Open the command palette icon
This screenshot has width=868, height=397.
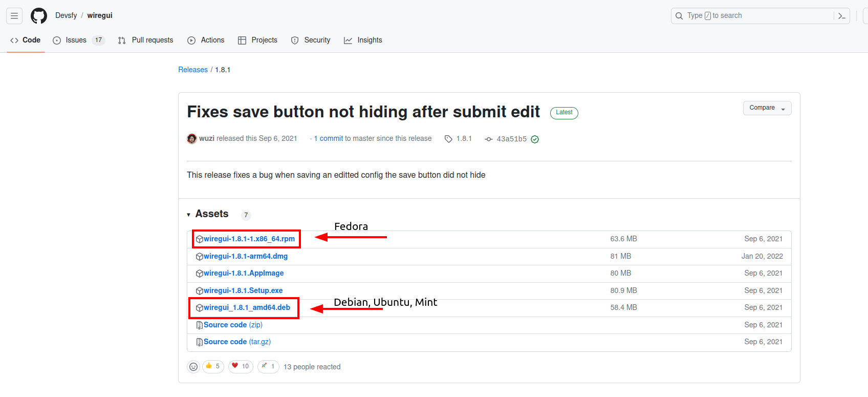point(841,16)
